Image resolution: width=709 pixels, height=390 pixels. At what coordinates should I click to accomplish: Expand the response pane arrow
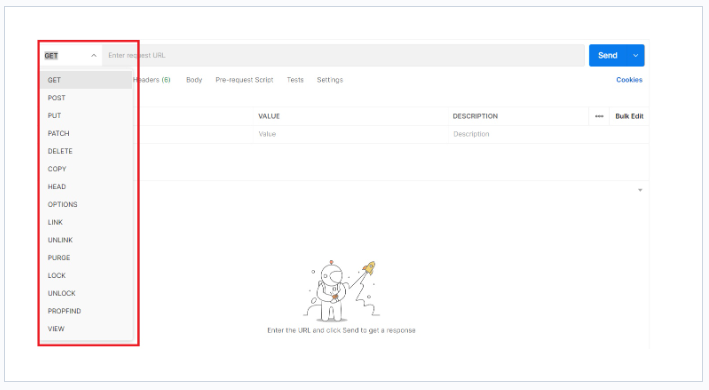640,190
